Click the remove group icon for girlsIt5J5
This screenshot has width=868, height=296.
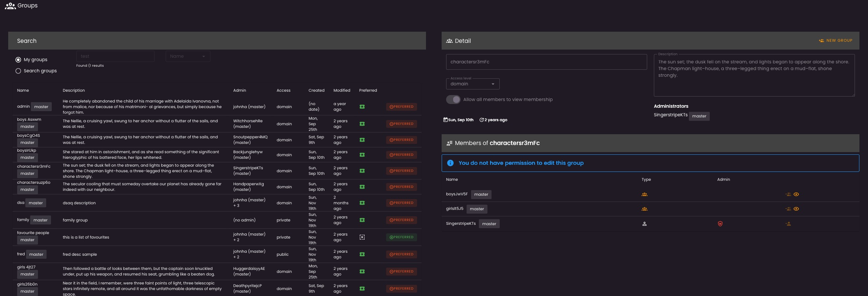788,209
